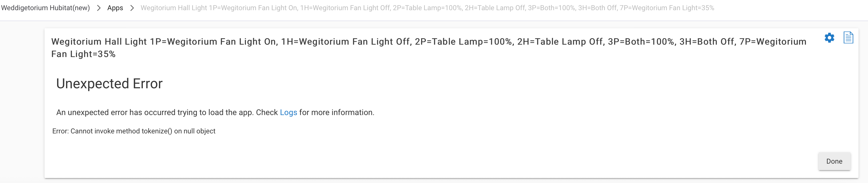Select the greyed Wegitorium Hall Light breadcrumb

pyautogui.click(x=427, y=8)
